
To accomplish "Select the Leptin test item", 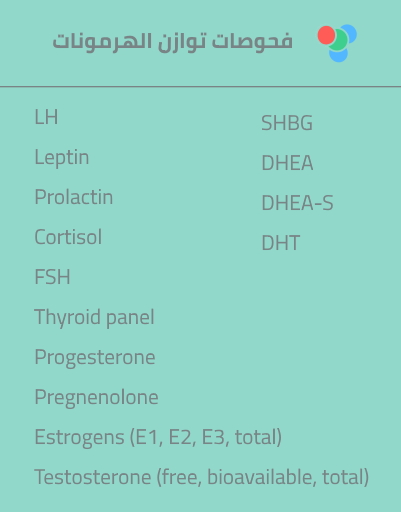I will coord(62,157).
